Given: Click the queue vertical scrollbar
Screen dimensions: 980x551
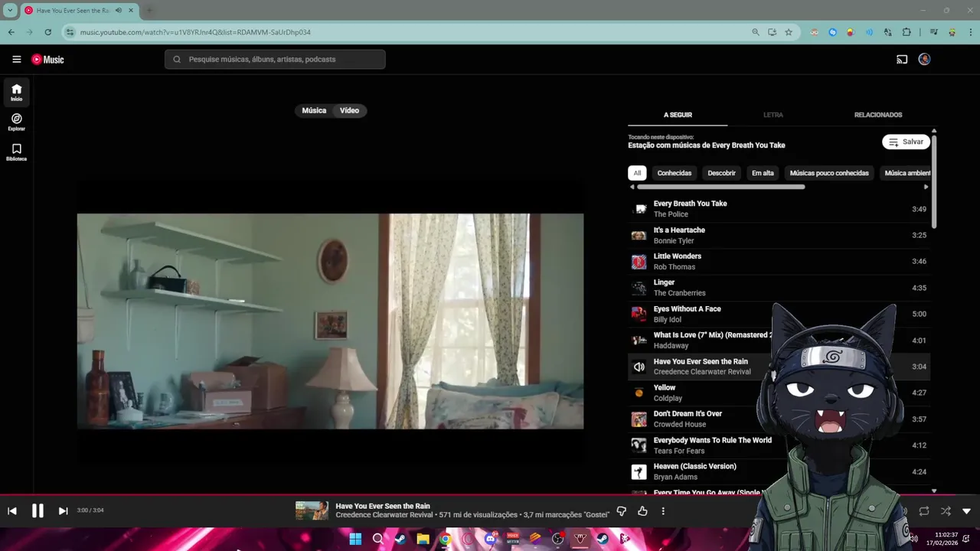Looking at the screenshot, I should (934, 182).
